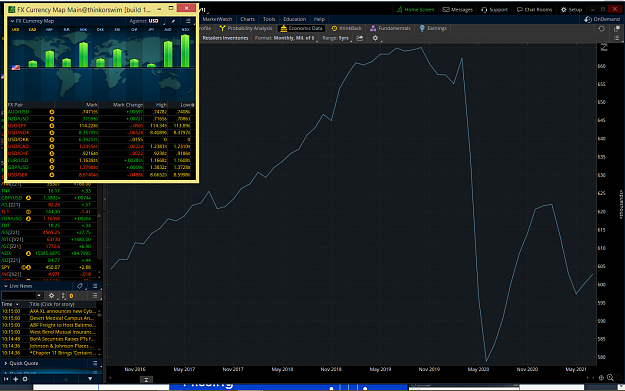Open BofA Securities Raises PTs story
This screenshot has width=625, height=391.
[62, 339]
